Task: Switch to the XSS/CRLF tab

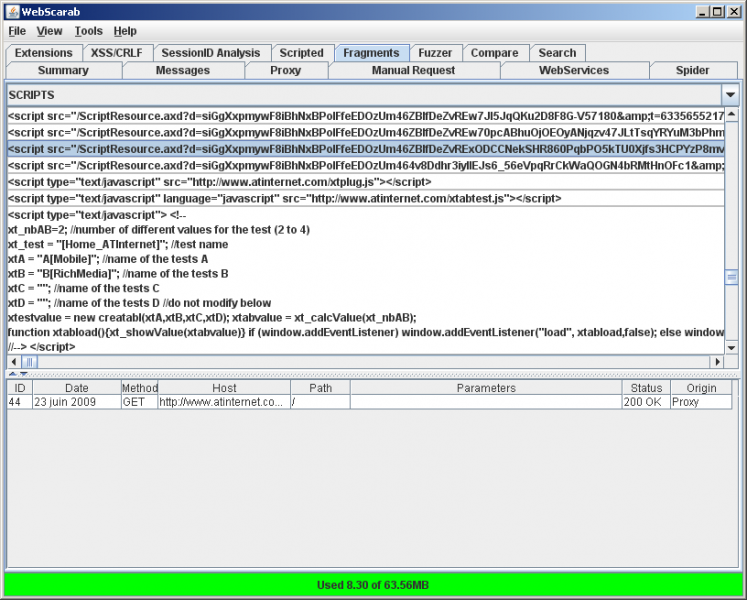Action: (117, 53)
